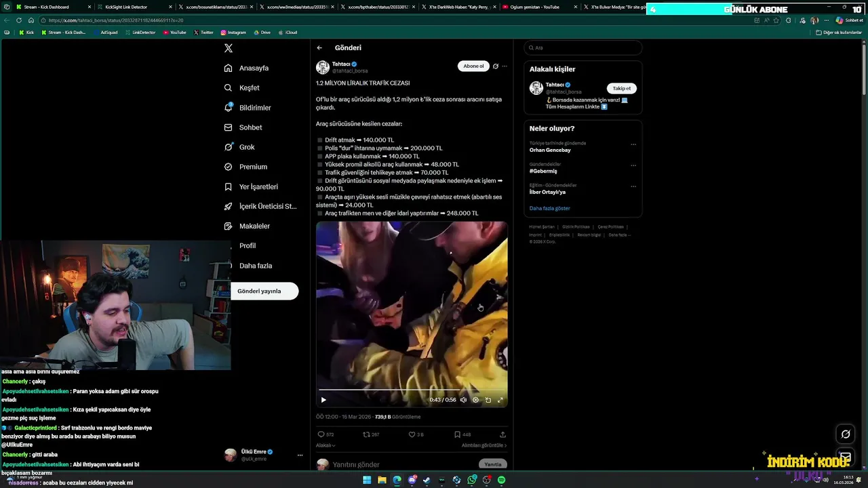Open Tahtacı profile avatar on post

[323, 67]
